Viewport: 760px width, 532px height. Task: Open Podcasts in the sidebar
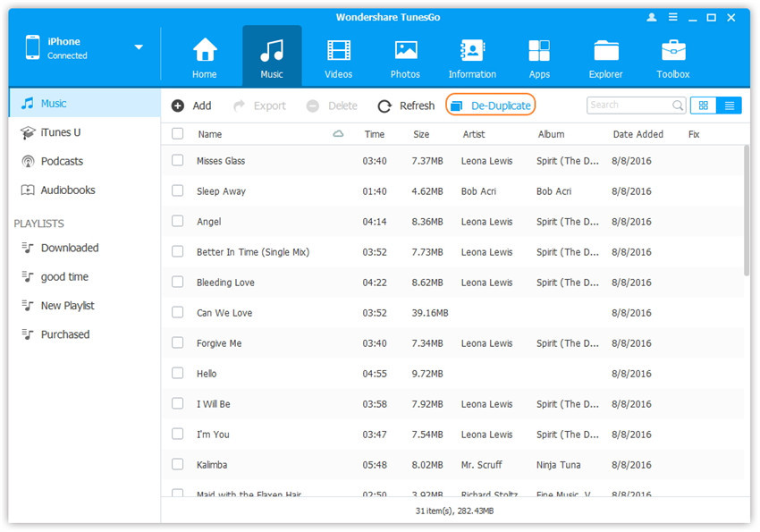(61, 161)
